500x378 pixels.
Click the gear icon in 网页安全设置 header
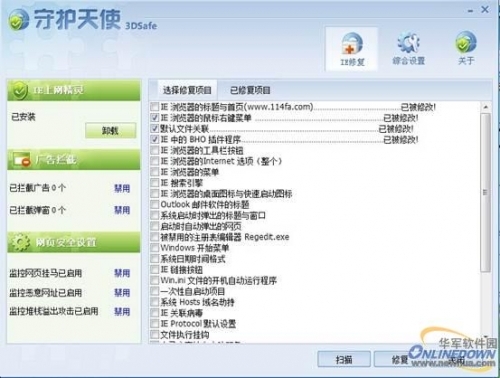tap(20, 242)
